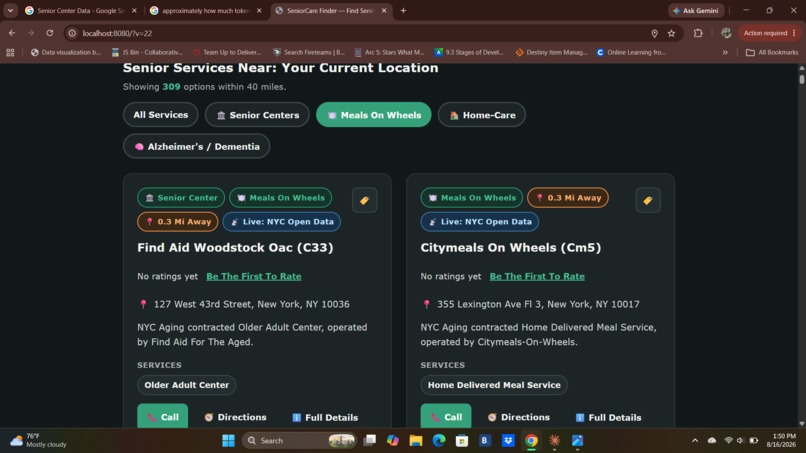Open Wi-Fi network settings in tray
The width and height of the screenshot is (806, 453).
[x=728, y=441]
